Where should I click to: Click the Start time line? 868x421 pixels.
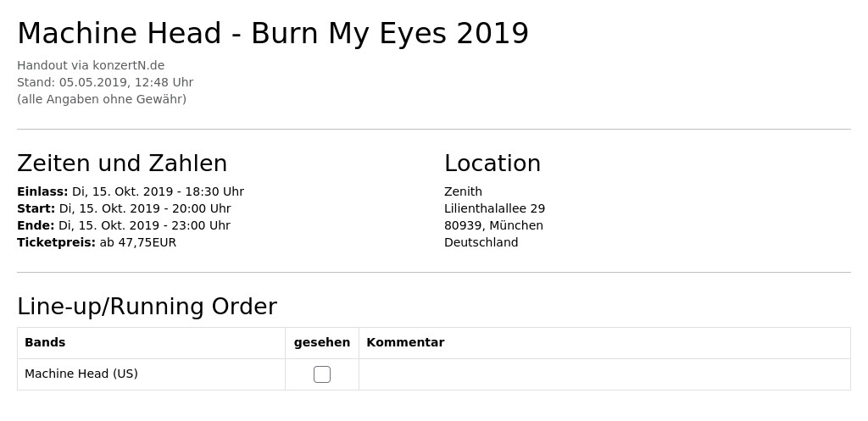click(124, 208)
